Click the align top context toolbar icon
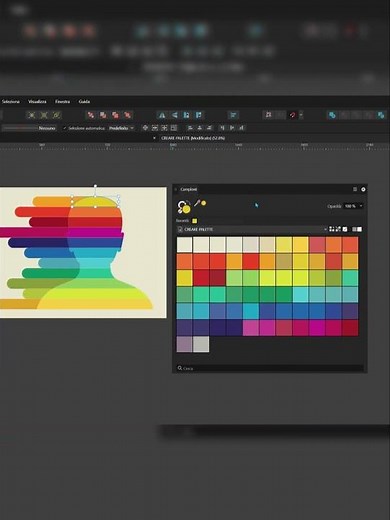The height and width of the screenshot is (520, 390). tap(222, 128)
